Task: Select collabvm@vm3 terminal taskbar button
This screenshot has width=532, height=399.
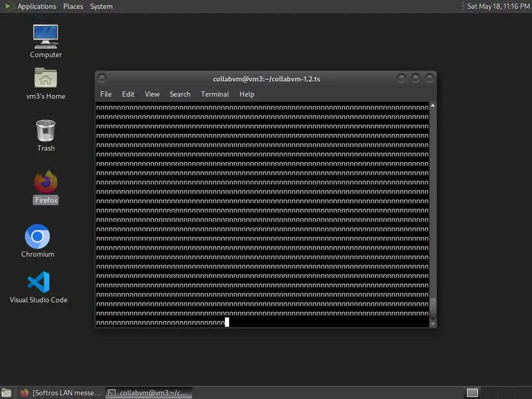Action: (x=149, y=393)
